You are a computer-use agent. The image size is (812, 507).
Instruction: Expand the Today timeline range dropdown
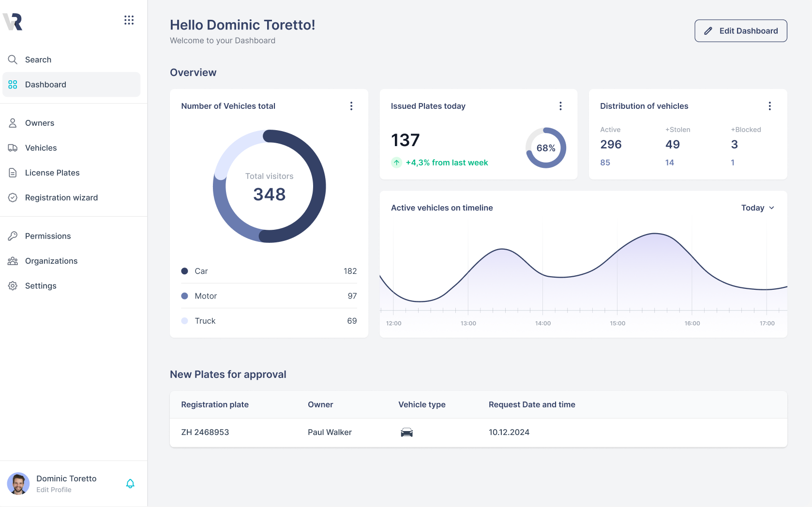(x=757, y=208)
